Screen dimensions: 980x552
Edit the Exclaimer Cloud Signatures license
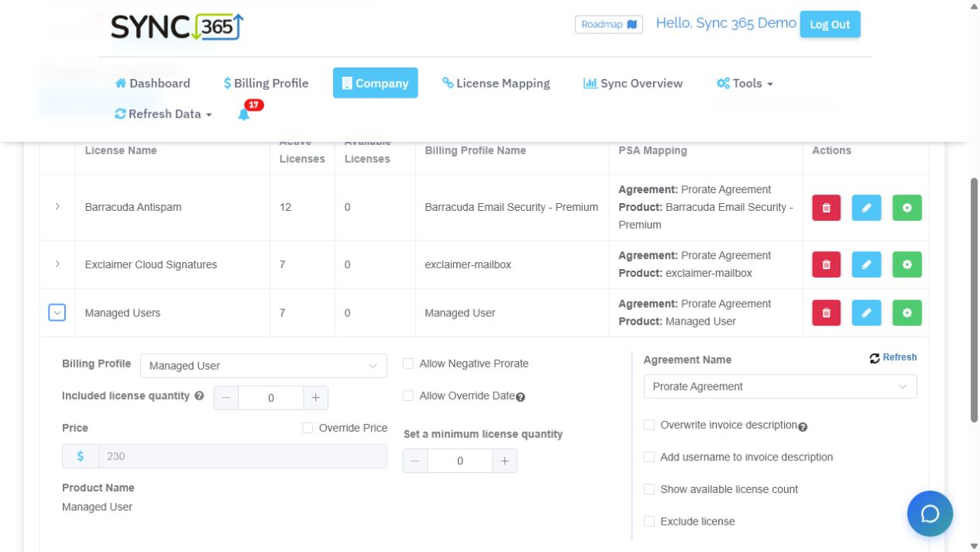click(x=867, y=264)
